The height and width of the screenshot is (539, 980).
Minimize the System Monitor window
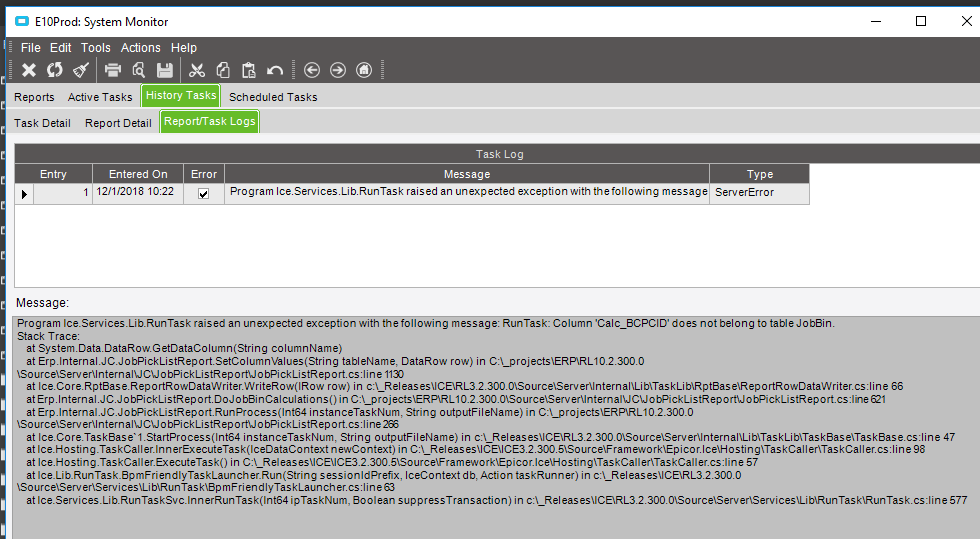point(876,21)
